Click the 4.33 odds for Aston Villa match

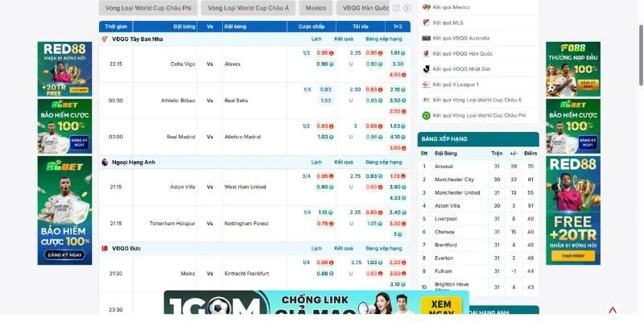coord(398,198)
